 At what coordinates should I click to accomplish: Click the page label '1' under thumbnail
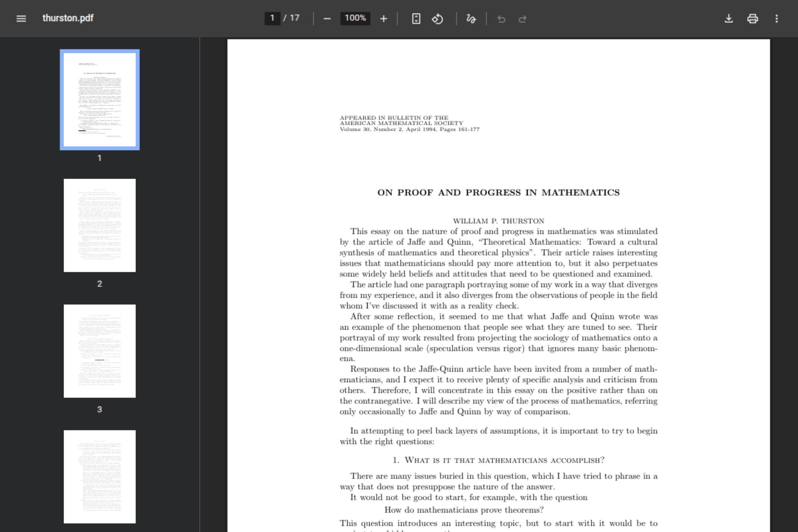[99, 158]
